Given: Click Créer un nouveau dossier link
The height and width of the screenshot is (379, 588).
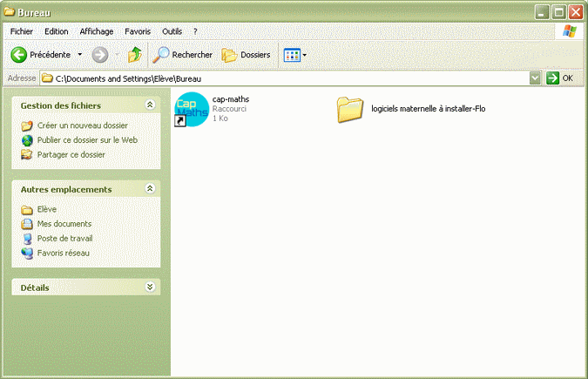Looking at the screenshot, I should [83, 125].
